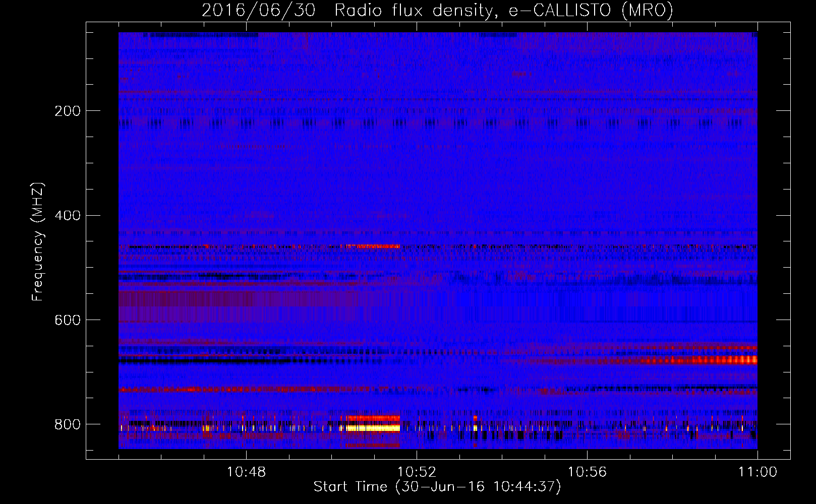
Task: Click the bright yellow burst near 800 MHz
Action: tap(373, 428)
